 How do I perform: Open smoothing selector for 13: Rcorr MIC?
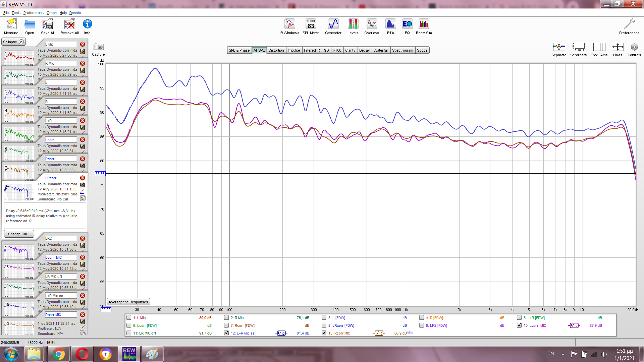pyautogui.click(x=379, y=333)
